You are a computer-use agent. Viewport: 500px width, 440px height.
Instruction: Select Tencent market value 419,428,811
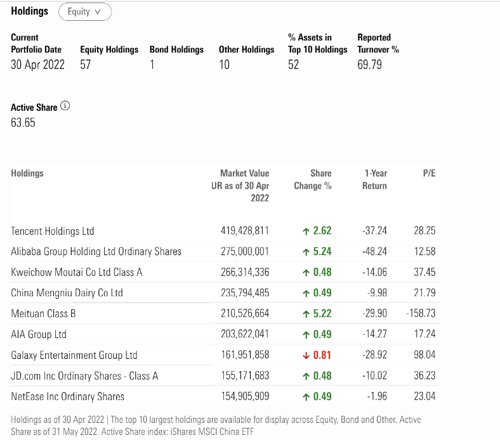coord(245,231)
